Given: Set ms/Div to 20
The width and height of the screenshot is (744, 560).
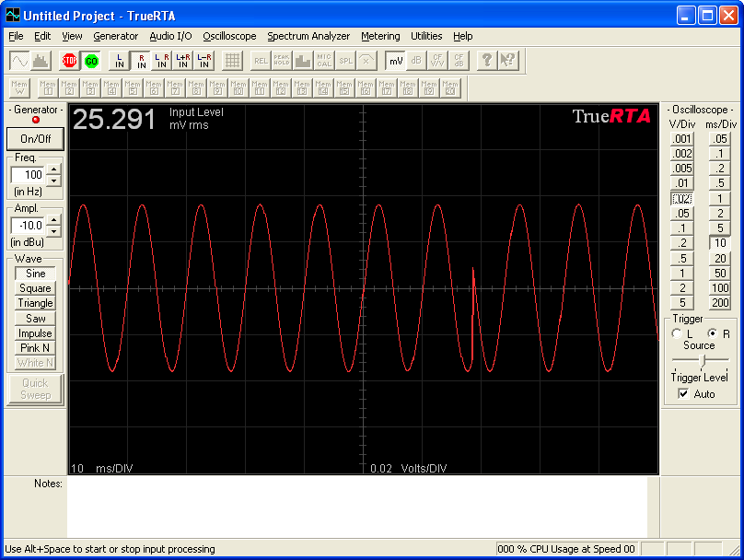Looking at the screenshot, I should pyautogui.click(x=720, y=258).
